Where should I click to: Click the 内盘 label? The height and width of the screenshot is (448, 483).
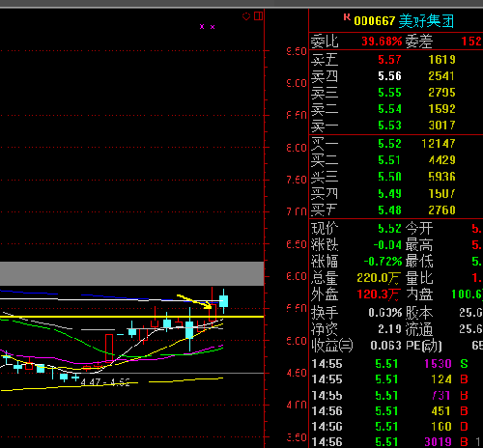[x=419, y=294]
